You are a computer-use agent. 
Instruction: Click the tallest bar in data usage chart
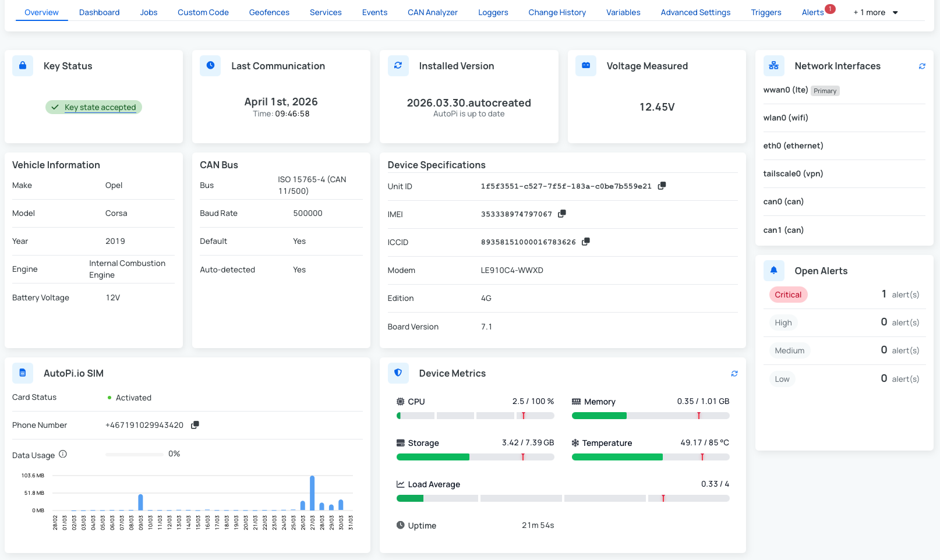[x=312, y=492]
